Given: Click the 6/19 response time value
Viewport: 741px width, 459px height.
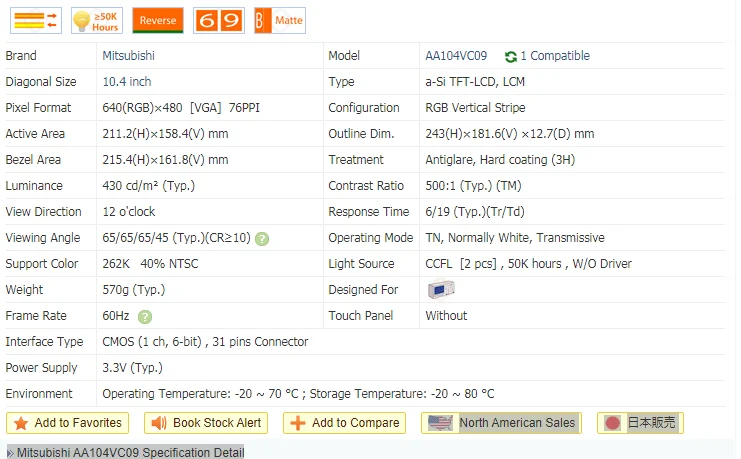Looking at the screenshot, I should pos(475,212).
